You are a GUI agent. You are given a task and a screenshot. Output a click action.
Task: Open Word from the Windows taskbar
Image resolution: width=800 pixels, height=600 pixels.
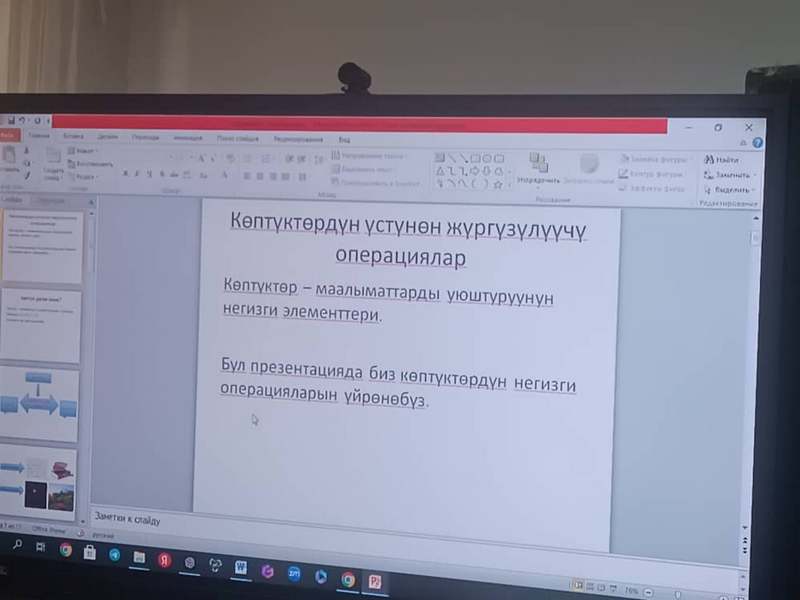(x=241, y=567)
